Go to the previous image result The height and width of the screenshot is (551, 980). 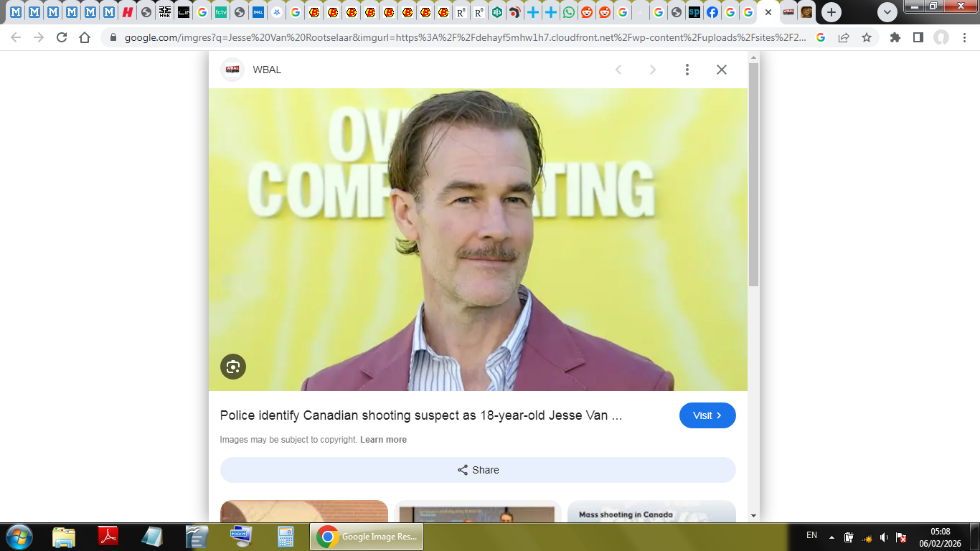pos(618,70)
